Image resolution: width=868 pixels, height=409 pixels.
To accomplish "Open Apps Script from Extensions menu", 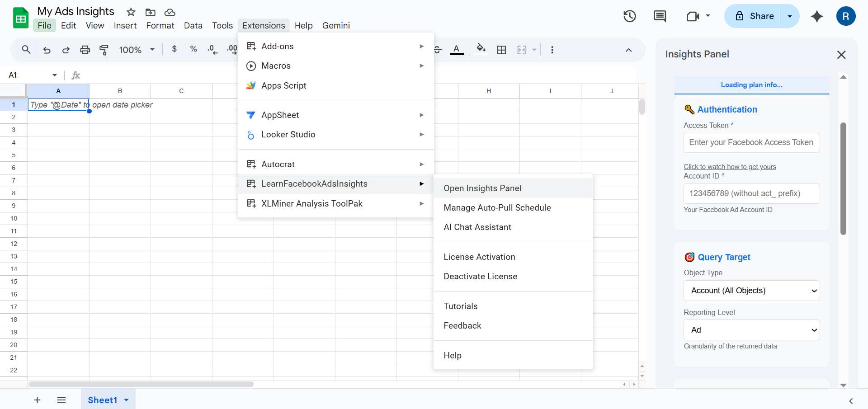I will click(283, 85).
